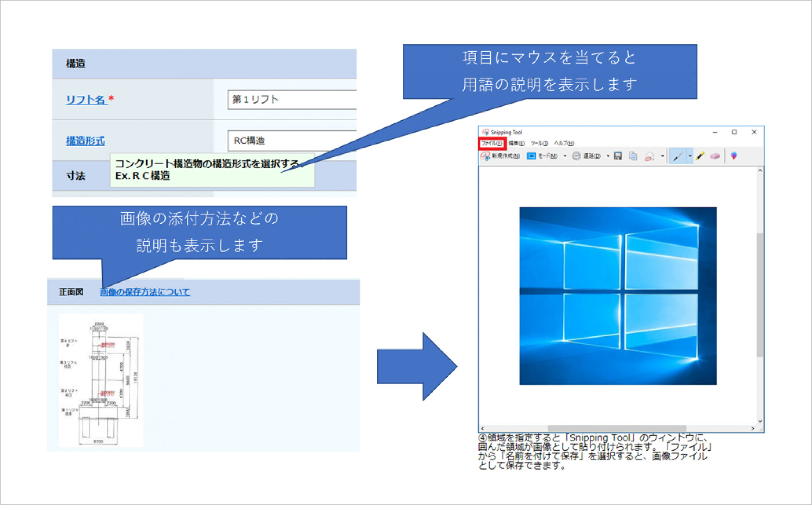Click the Snipping Tool title bar icon

click(485, 132)
